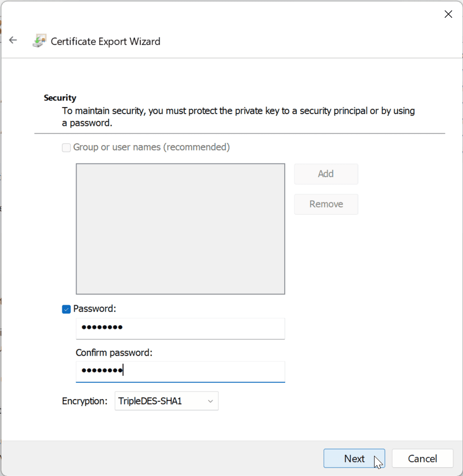
Task: Click the Certificate Export Wizard title text
Action: tap(106, 41)
